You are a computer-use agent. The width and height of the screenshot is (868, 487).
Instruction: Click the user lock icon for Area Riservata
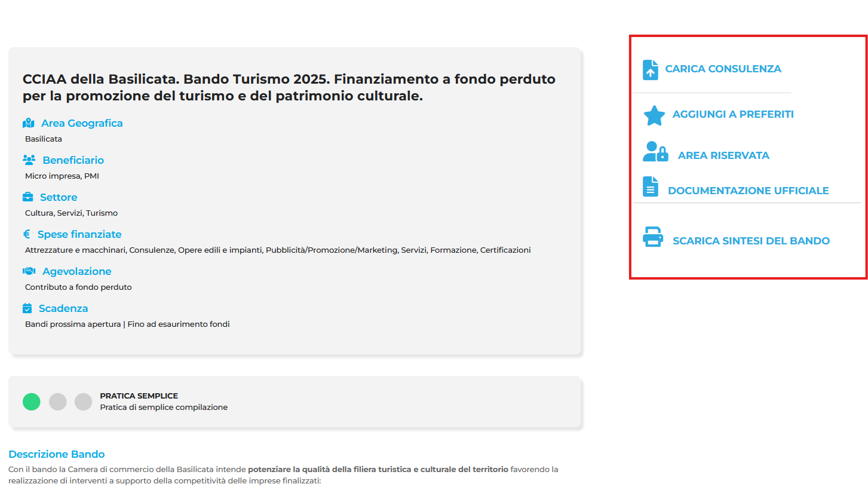(x=655, y=152)
